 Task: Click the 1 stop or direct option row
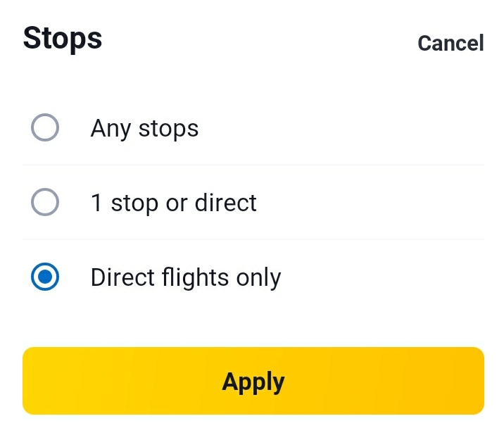point(253,203)
